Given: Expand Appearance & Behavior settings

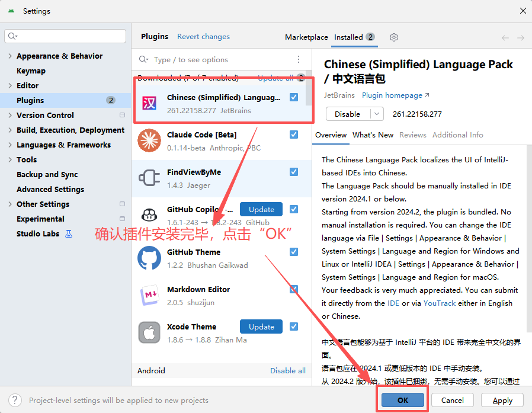Looking at the screenshot, I should coord(10,56).
